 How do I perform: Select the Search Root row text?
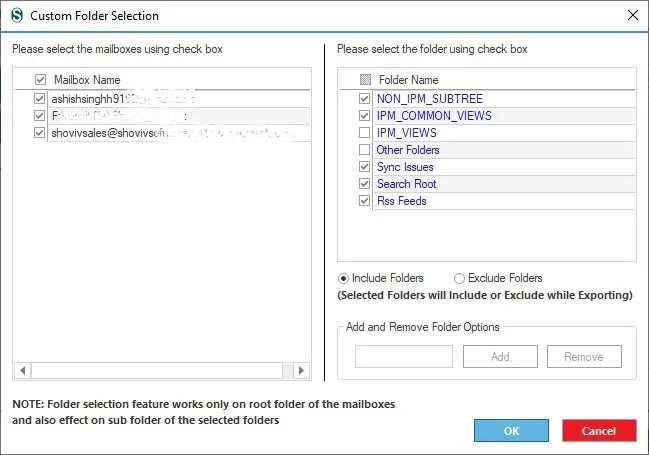(x=406, y=183)
